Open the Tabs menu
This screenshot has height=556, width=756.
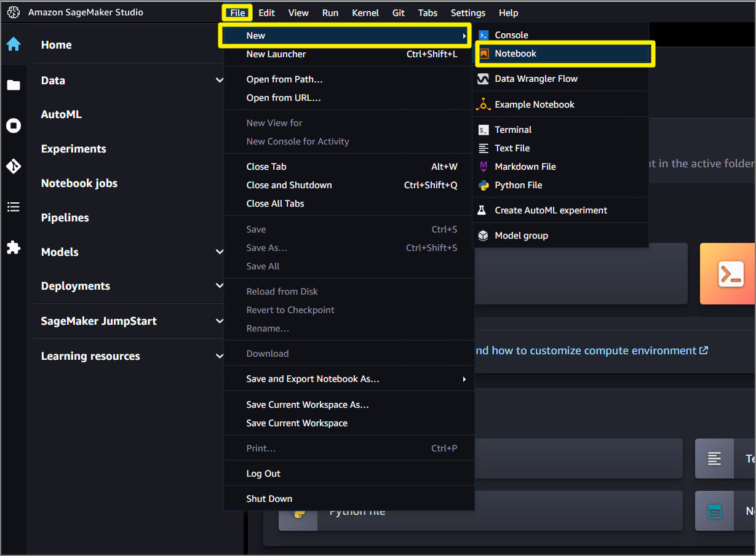pyautogui.click(x=428, y=12)
